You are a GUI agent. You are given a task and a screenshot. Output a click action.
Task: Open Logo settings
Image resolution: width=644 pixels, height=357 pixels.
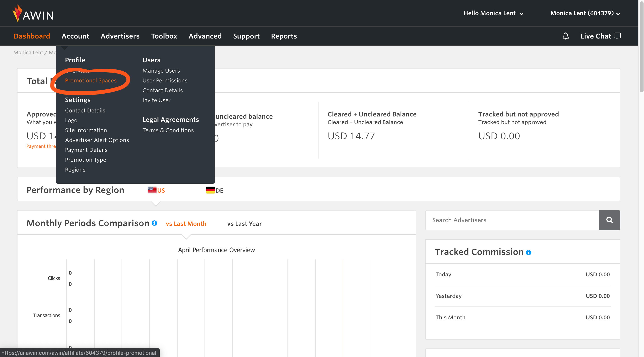[71, 120]
